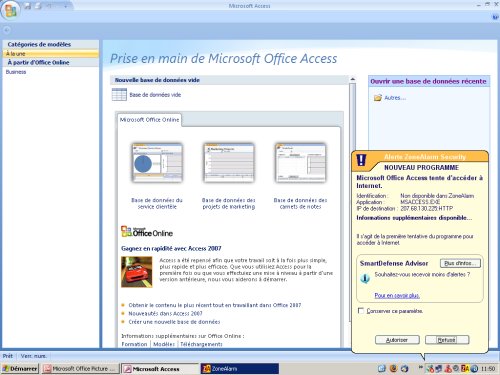The width and height of the screenshot is (500, 375).
Task: Click 'Informations supplémentaires disponible...' in the alert
Action: click(414, 218)
